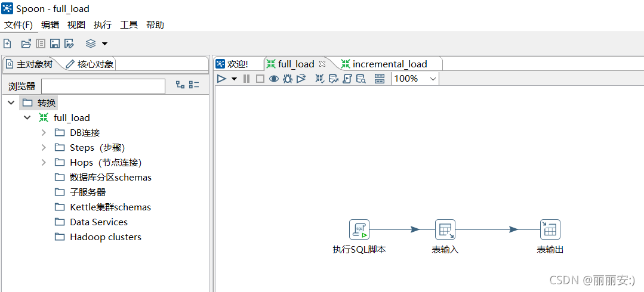Click the 执行SQL脚本 step label
Screen dimensions: 644x292
click(x=359, y=249)
